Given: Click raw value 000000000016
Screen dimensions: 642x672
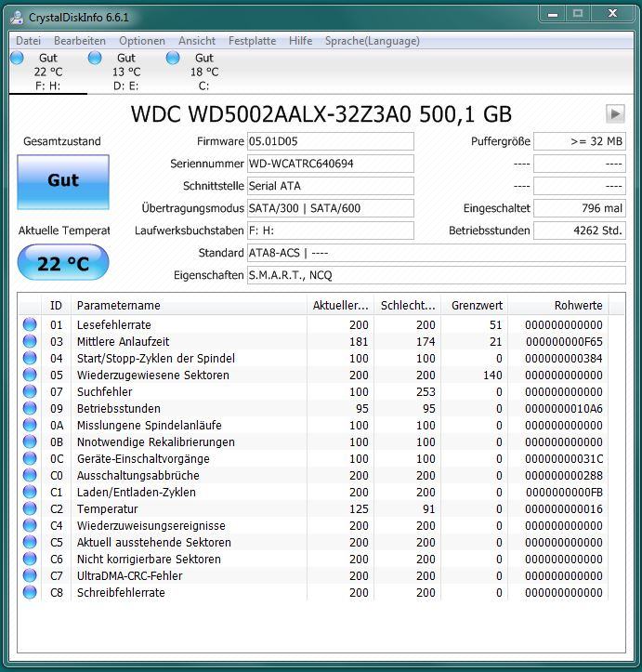Looking at the screenshot, I should (564, 508).
